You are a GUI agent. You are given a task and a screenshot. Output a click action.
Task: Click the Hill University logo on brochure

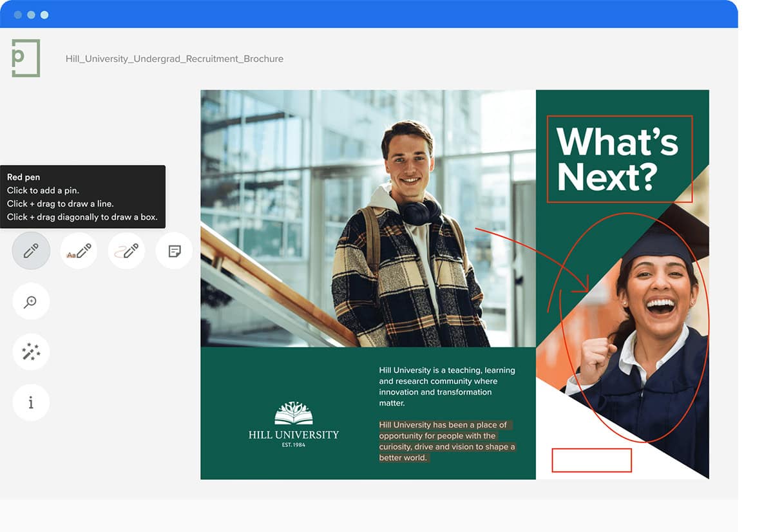point(294,424)
